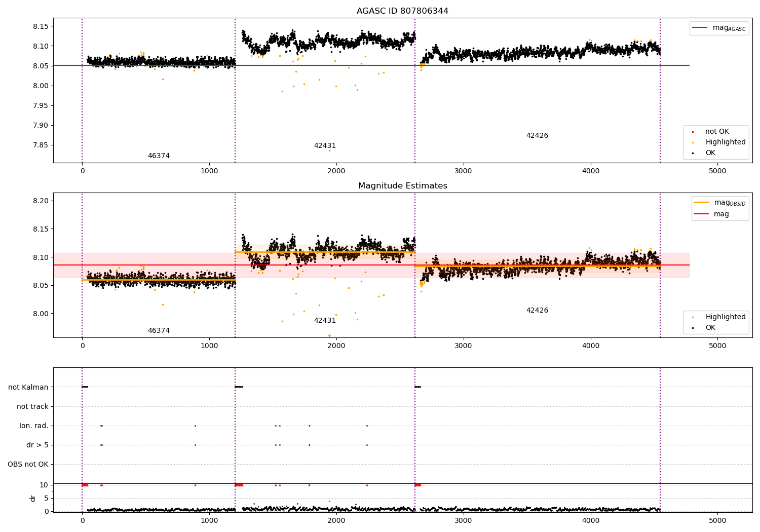This screenshot has width=760, height=532.
Task: Click the not Kalman marker cluster at time zero
Action: [85, 387]
